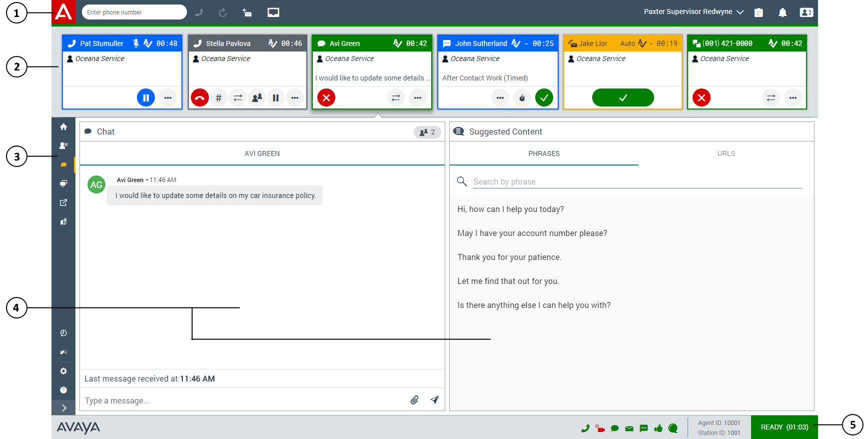Expand the sidebar navigation with chevron
This screenshot has height=439, width=868.
pos(64,408)
